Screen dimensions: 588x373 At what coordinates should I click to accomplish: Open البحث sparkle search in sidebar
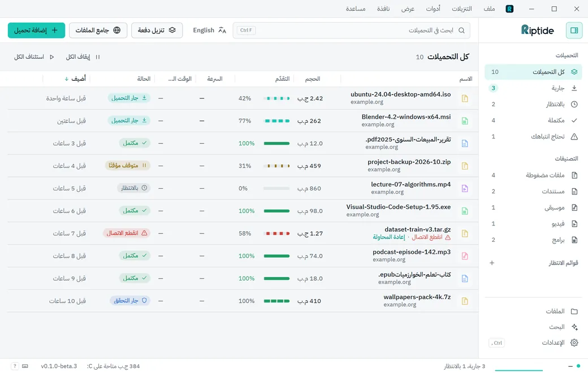coord(533,327)
